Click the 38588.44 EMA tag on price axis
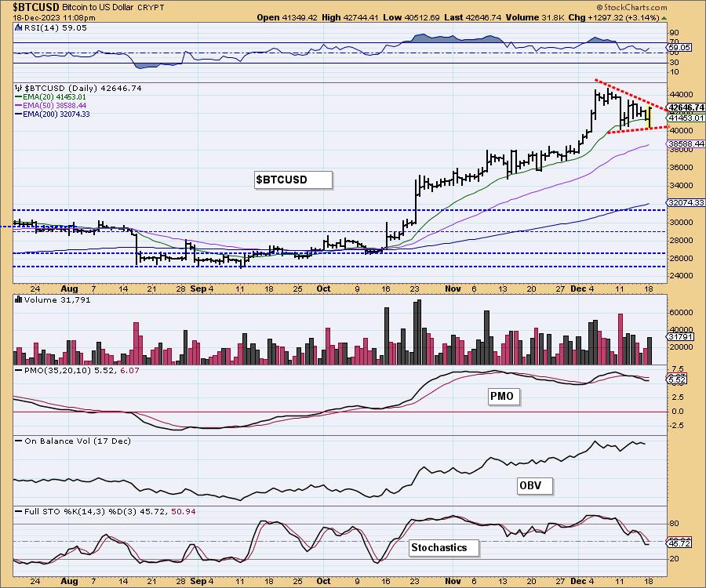Viewport: 706px width, 588px height. 686,144
